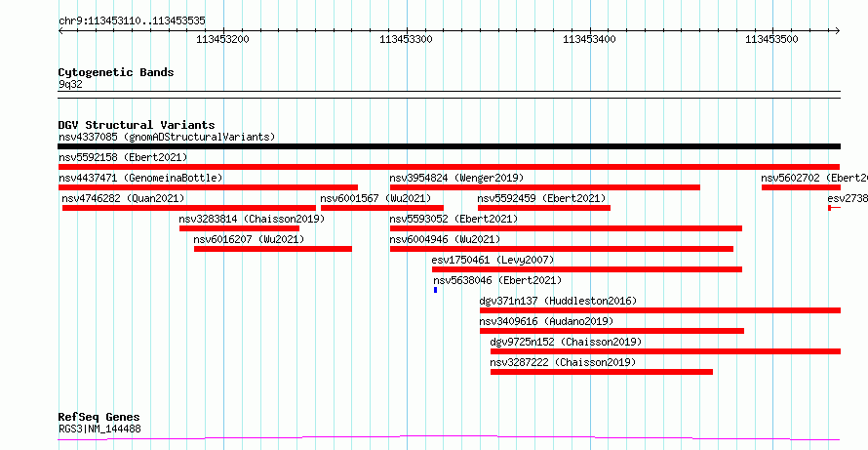Click the red bar for nsv5592459
Viewport: 868px width, 450px height.
coord(544,208)
